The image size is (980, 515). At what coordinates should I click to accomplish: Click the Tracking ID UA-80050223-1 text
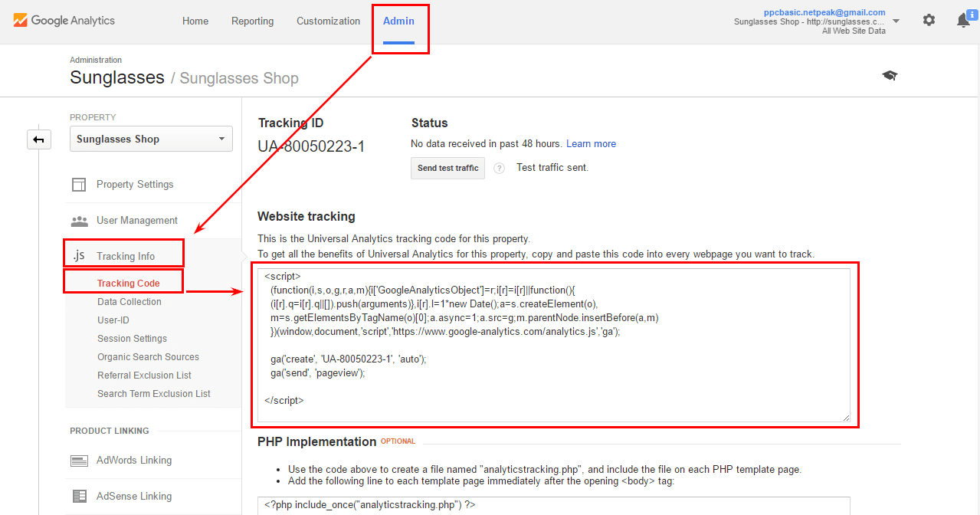click(x=311, y=146)
